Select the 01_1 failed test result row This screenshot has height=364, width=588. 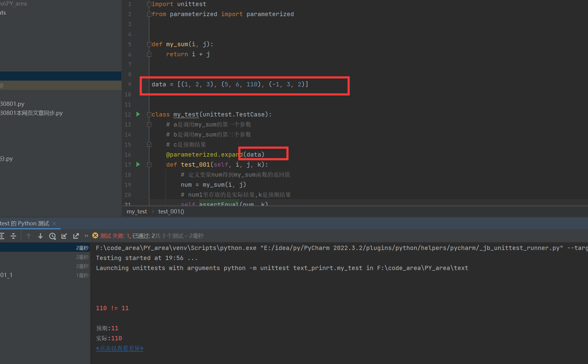[x=6, y=275]
